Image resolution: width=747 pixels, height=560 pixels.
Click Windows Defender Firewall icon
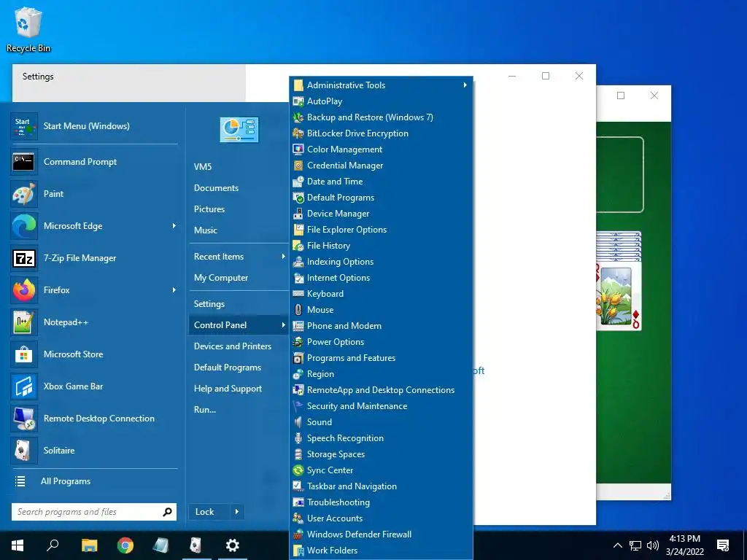[x=298, y=534]
